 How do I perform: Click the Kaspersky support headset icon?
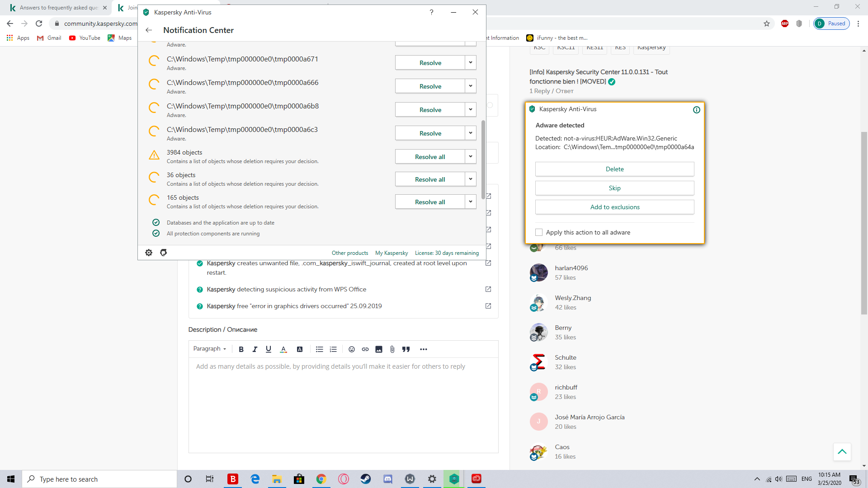[x=164, y=253]
